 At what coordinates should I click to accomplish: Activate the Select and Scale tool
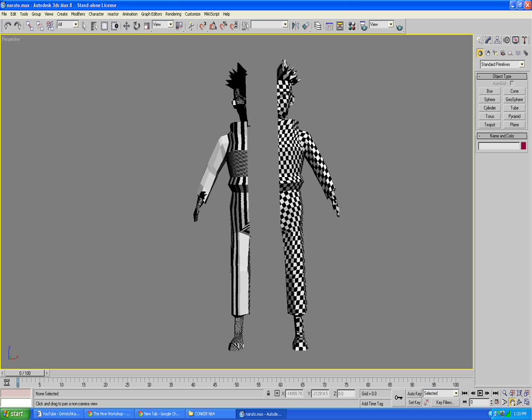click(x=147, y=26)
